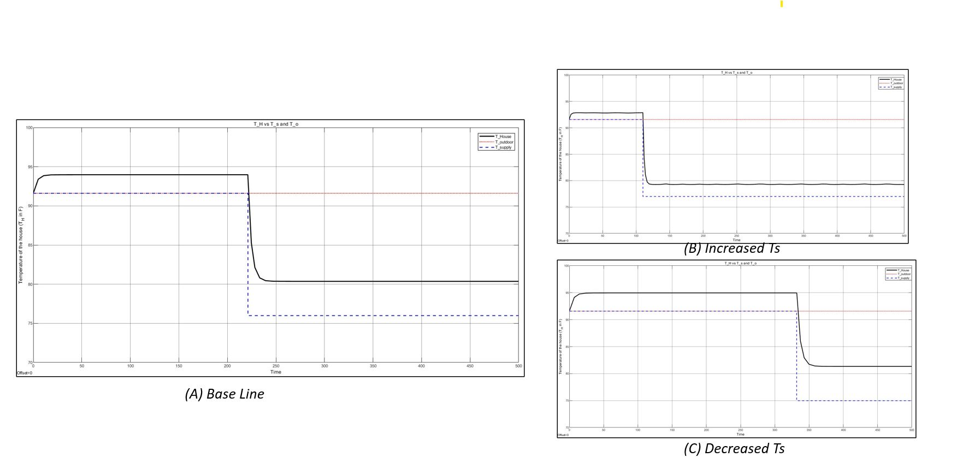This screenshot has width=980, height=457.
Task: Click the T_supply legend entry in Base Line plot
Action: pos(503,147)
